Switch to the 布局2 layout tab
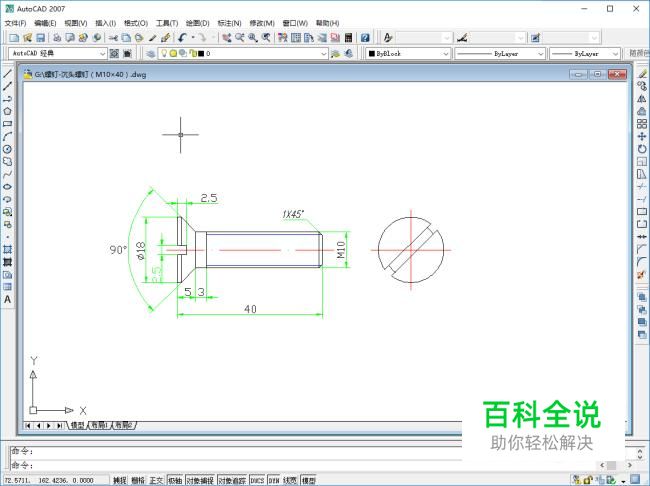Viewport: 650px width, 486px height. (x=124, y=425)
